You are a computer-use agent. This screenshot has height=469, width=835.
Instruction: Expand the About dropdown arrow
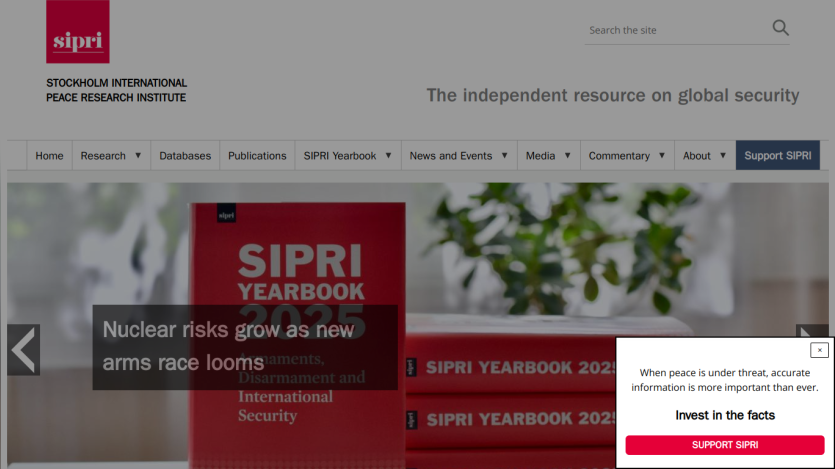[723, 155]
